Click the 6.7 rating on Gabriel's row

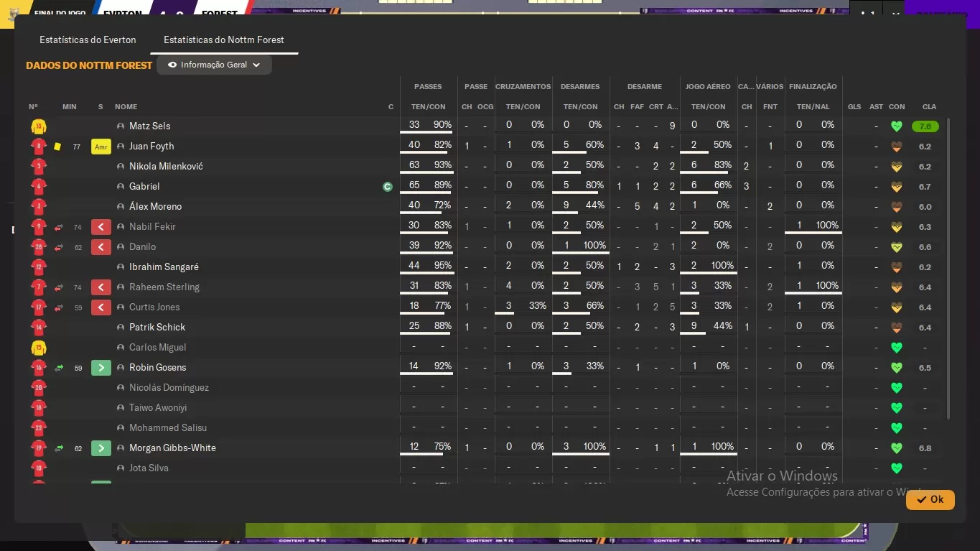(925, 187)
